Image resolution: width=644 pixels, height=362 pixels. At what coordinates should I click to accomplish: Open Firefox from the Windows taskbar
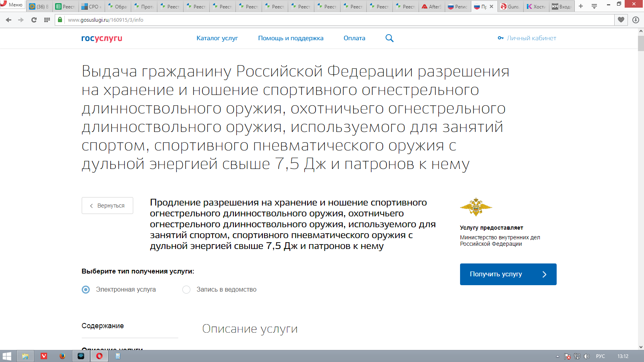[x=62, y=356]
